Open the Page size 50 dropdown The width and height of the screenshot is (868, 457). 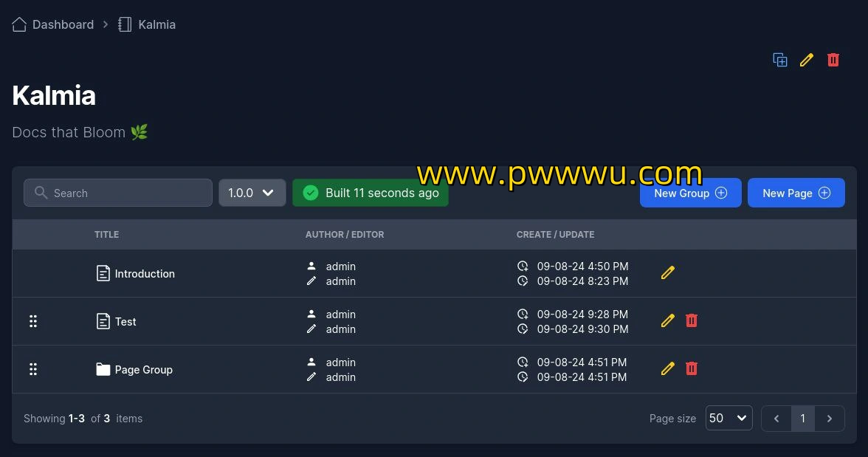729,418
